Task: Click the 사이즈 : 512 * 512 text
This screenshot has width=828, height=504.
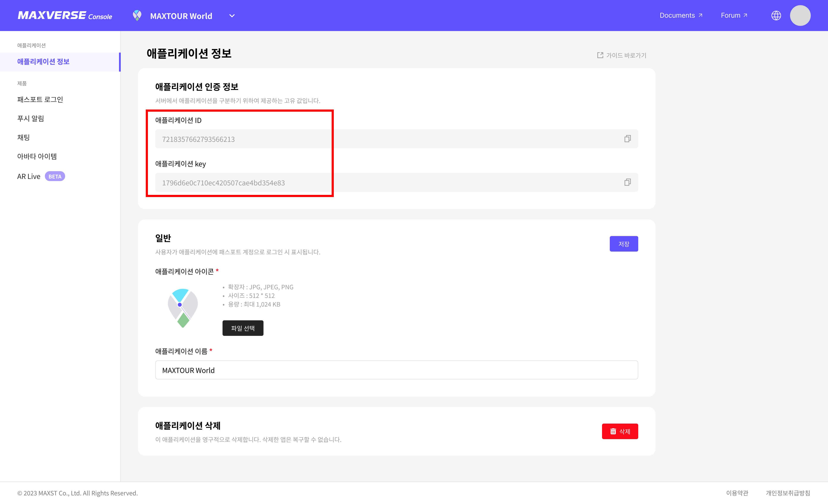Action: pos(251,296)
